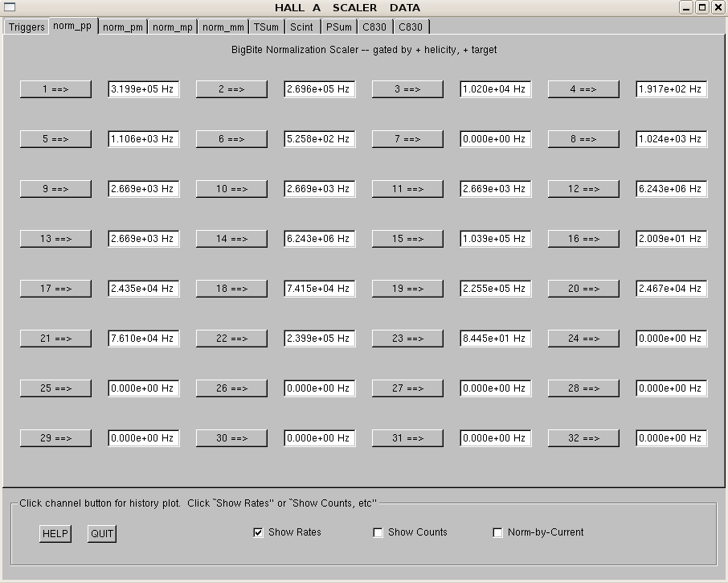The width and height of the screenshot is (728, 583).
Task: Click the 6.243e+06 Hz field for channel 12
Action: [672, 189]
